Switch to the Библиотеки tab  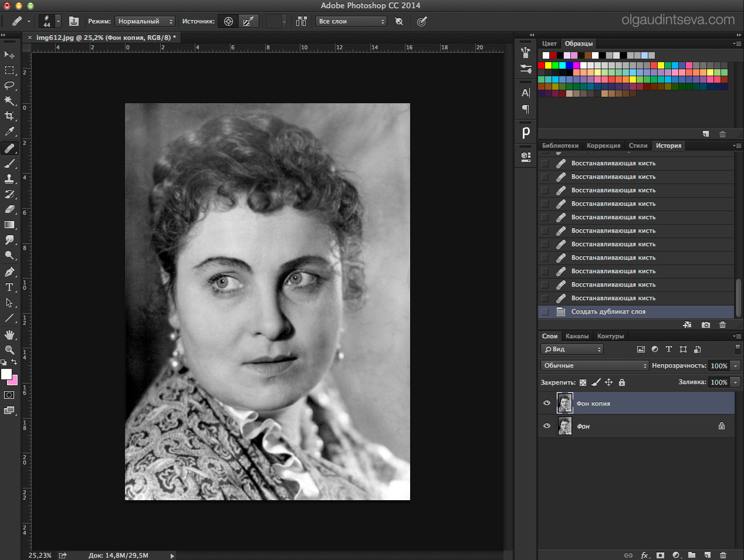click(560, 145)
